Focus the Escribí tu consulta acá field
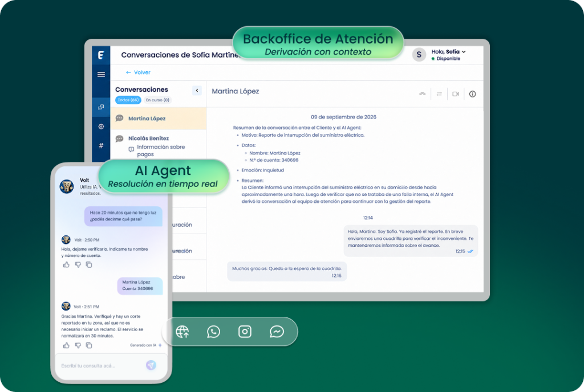This screenshot has height=392, width=584. point(100,366)
